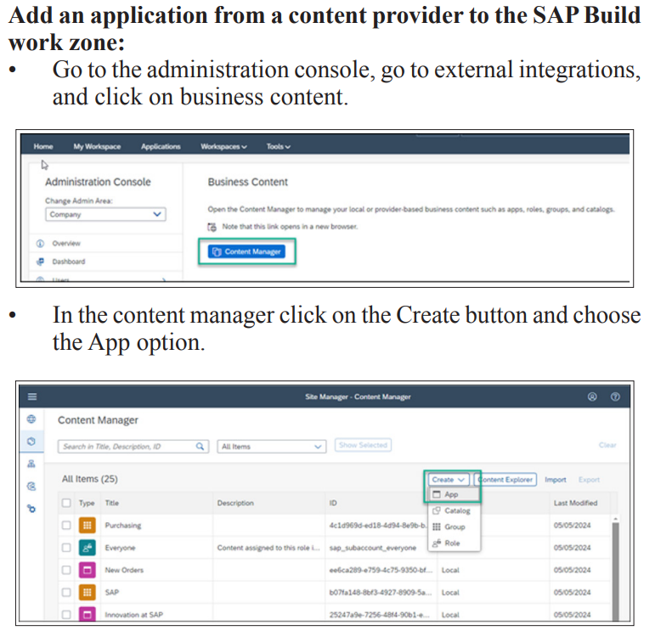This screenshot has width=672, height=642.
Task: Click the user profile icon in Site Manager header
Action: click(592, 397)
